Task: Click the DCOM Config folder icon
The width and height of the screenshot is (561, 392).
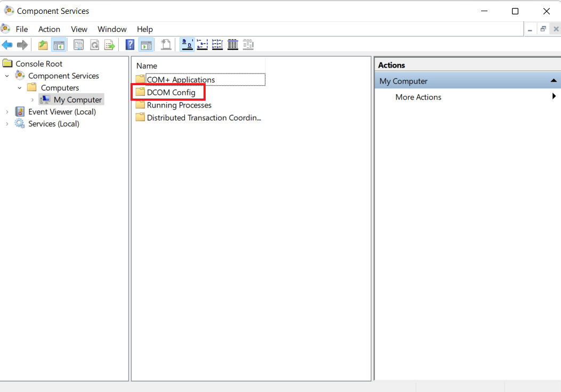Action: pos(140,92)
